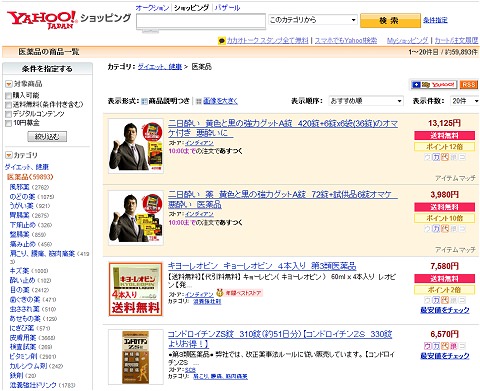
Task: Select 滋養強壮ドリンク category in sidebar
Action: (33, 385)
